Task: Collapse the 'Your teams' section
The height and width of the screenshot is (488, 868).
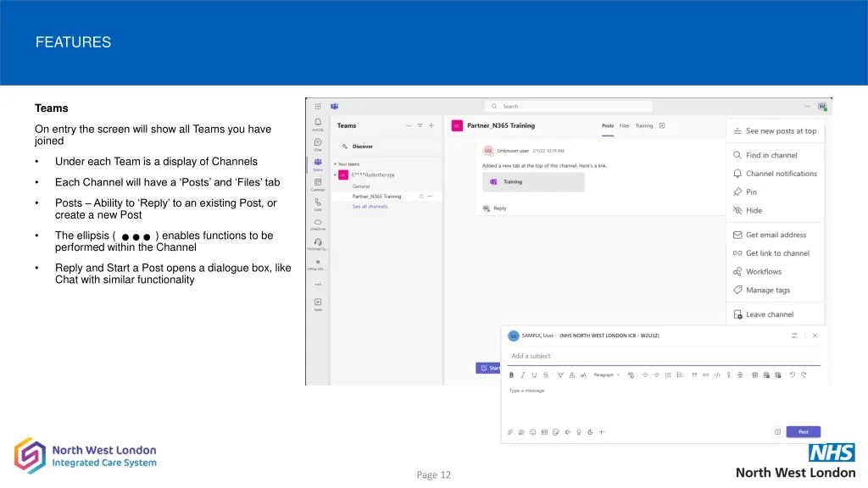Action: coord(335,164)
